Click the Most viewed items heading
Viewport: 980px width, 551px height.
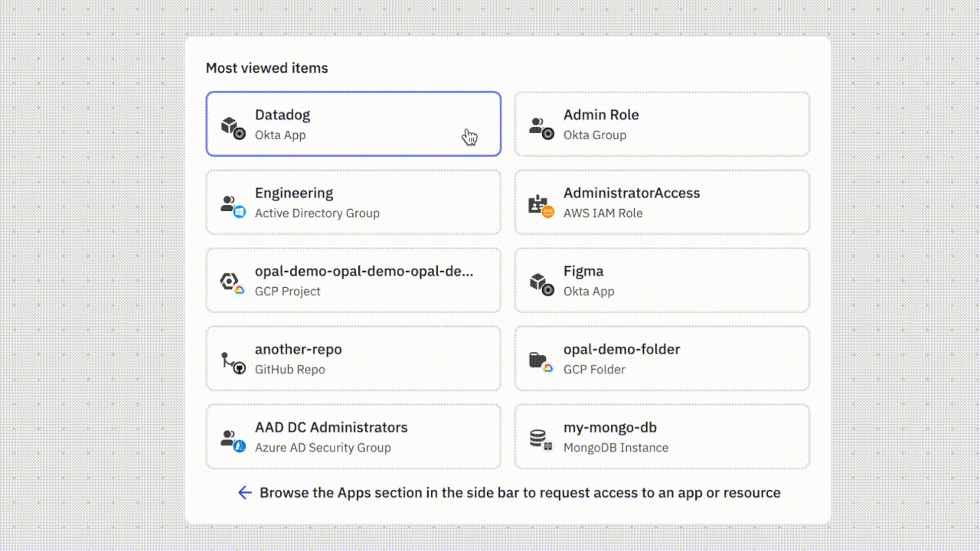coord(266,68)
